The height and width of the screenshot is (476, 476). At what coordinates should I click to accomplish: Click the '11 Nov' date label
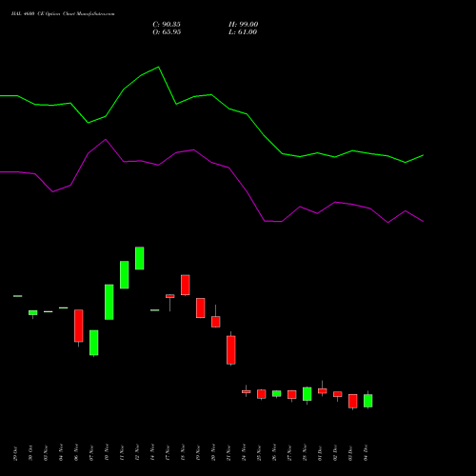122,453
